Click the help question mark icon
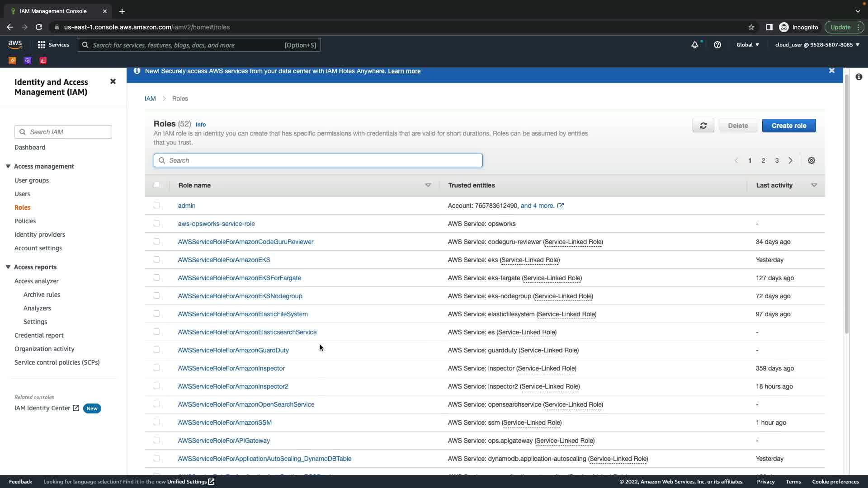The image size is (868, 488). click(x=717, y=45)
